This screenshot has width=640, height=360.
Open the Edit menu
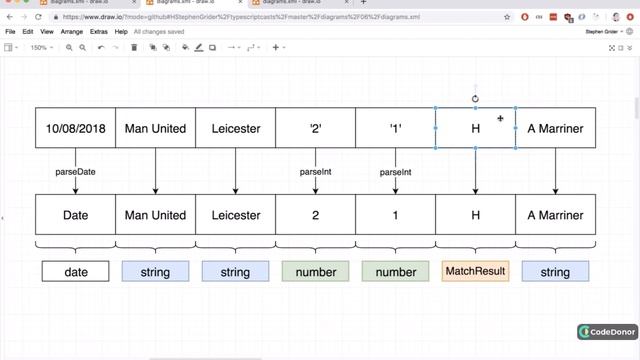(28, 31)
